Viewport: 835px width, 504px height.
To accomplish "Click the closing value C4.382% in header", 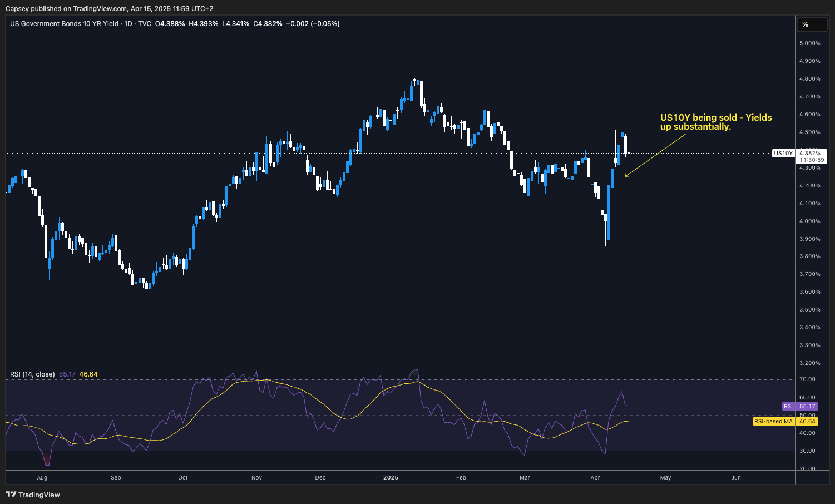I will pyautogui.click(x=268, y=24).
